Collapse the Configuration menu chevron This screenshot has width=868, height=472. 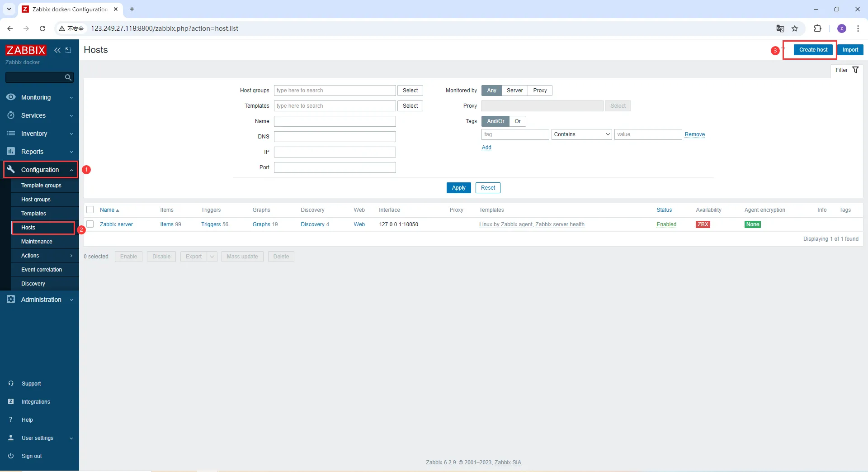pyautogui.click(x=71, y=170)
